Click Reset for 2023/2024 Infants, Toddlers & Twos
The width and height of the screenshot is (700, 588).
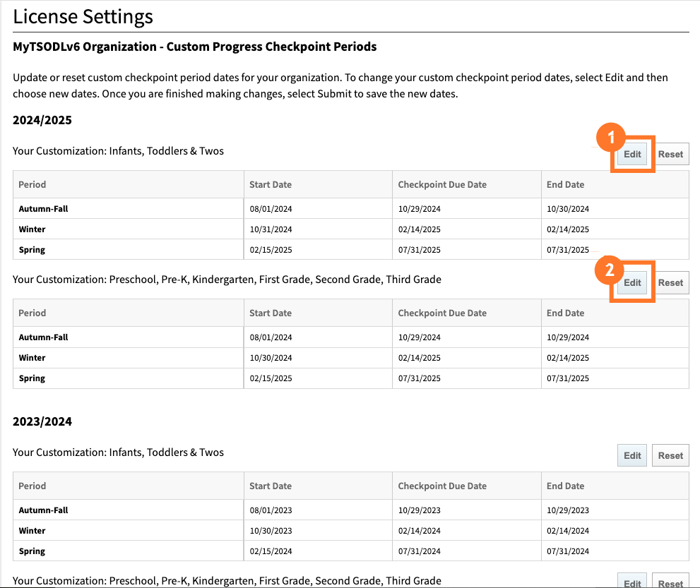(670, 455)
